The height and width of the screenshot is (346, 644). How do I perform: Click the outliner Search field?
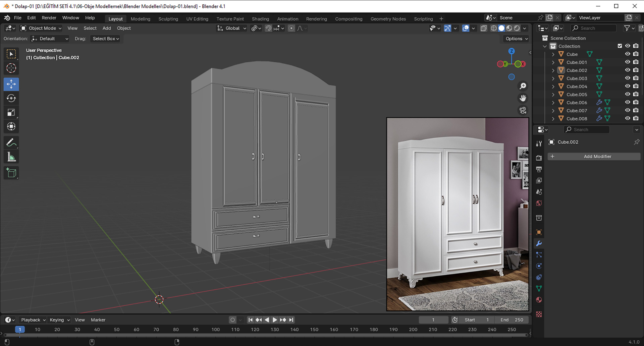(x=594, y=28)
